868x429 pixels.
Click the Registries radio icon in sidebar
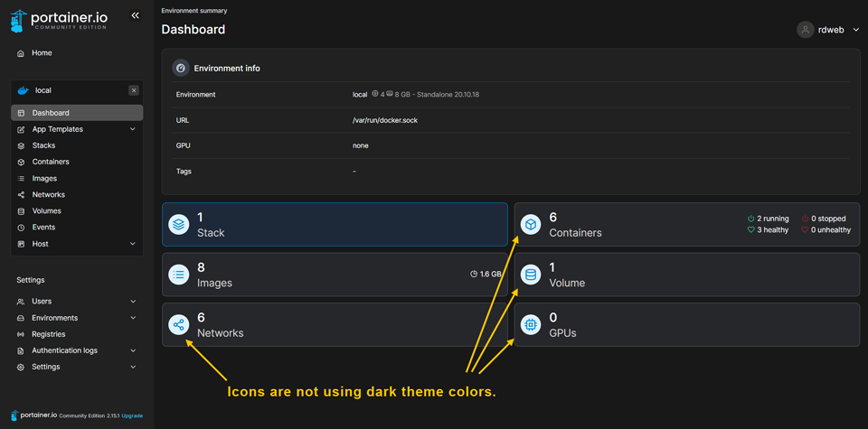tap(21, 334)
